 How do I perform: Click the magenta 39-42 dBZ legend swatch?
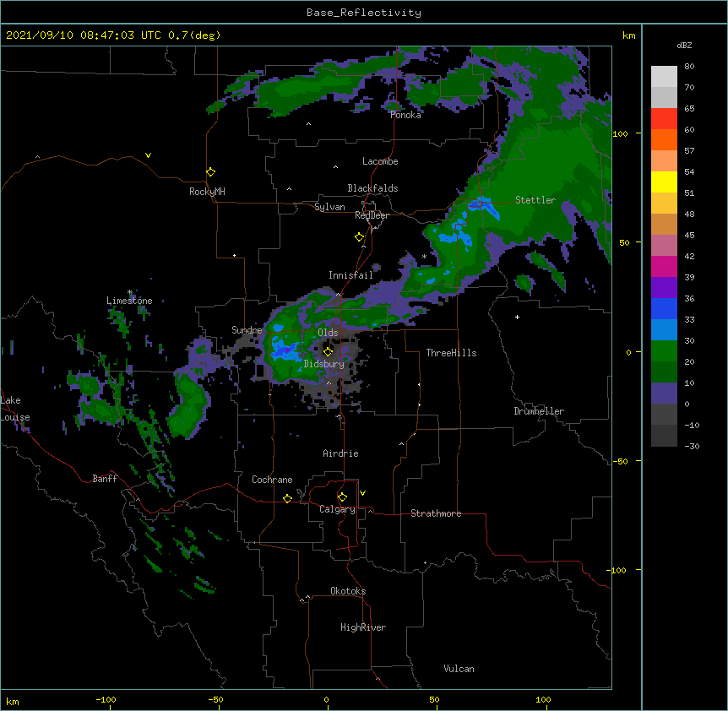click(x=664, y=266)
